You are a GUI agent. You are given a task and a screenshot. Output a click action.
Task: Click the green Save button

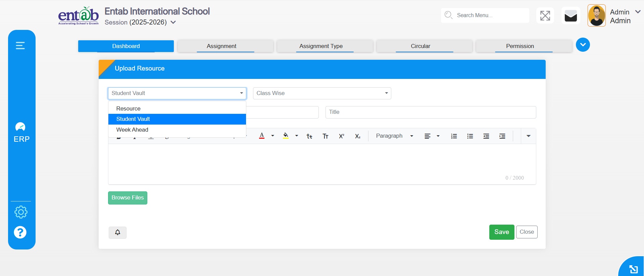(x=501, y=232)
